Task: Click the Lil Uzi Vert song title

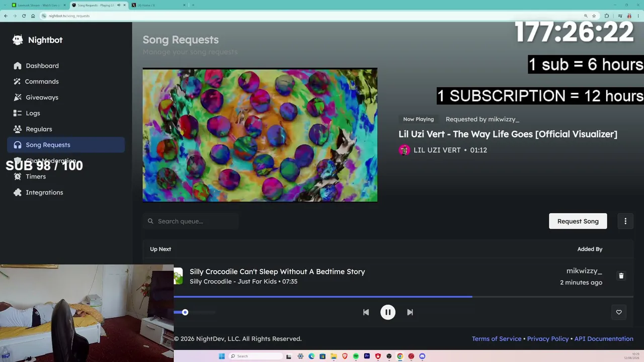Action: (x=508, y=134)
